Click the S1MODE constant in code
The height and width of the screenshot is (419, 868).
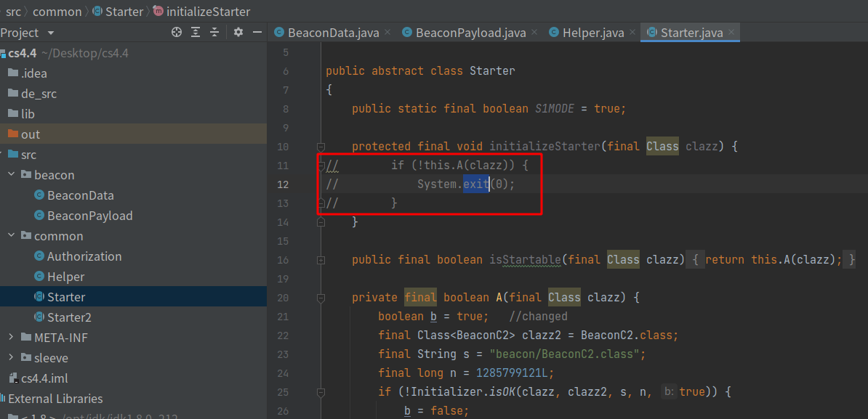click(x=555, y=109)
